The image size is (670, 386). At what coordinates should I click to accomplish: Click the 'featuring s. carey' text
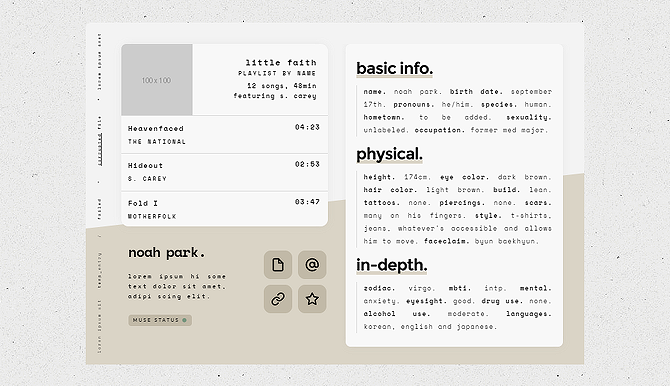(x=275, y=96)
